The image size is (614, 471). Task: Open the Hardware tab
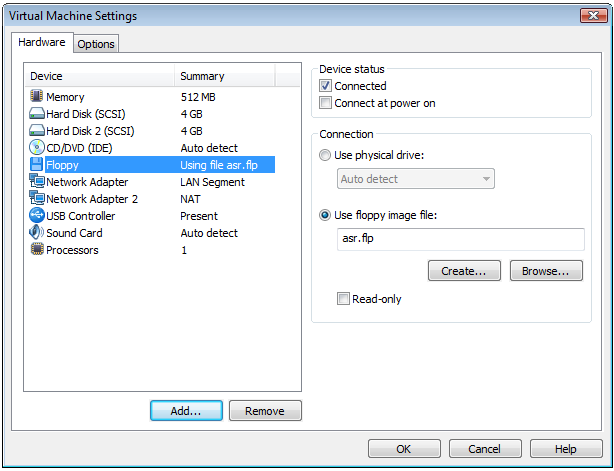[42, 42]
